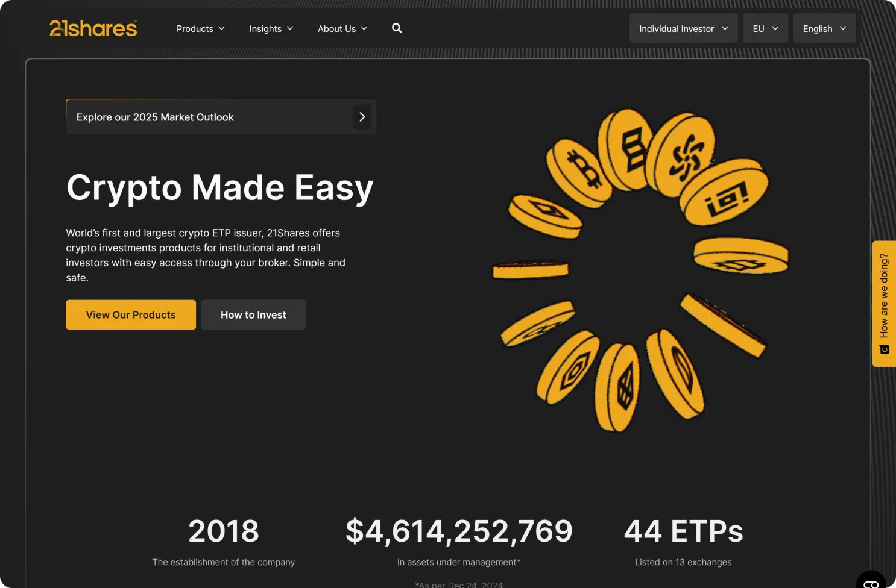Expand the EU region dropdown
Screen dimensions: 896x588
pyautogui.click(x=766, y=28)
